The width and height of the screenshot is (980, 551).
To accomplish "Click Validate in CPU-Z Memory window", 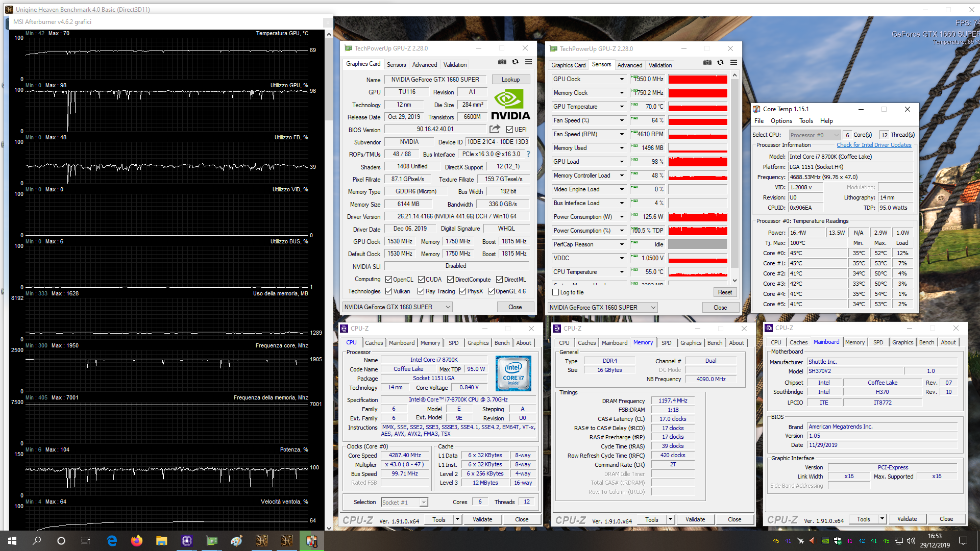I will tap(695, 519).
